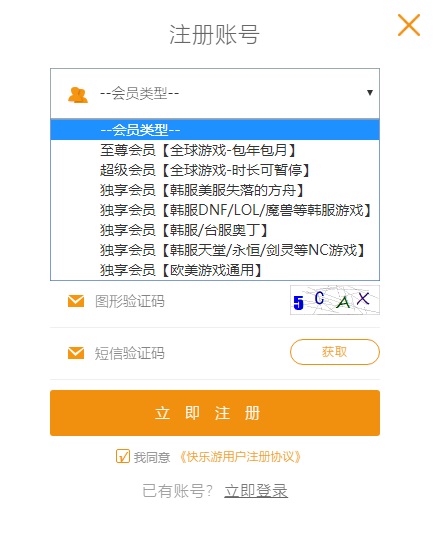The image size is (437, 546).
Task: Click the envelope icon beside 图形验证码
Action: pos(76,301)
